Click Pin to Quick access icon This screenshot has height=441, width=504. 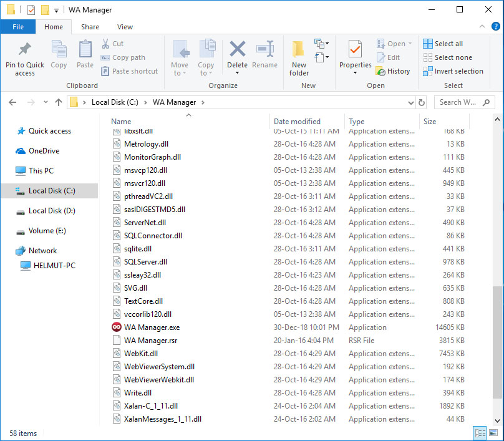[x=25, y=49]
